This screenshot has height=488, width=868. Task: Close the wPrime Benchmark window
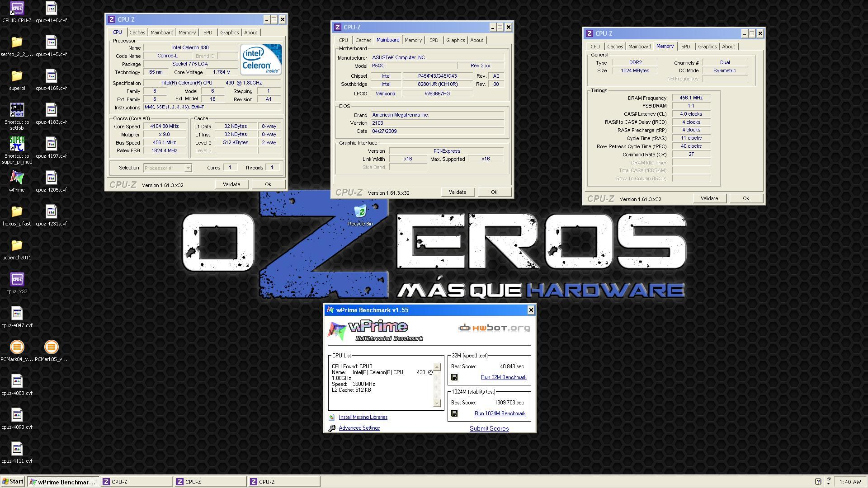(x=531, y=310)
